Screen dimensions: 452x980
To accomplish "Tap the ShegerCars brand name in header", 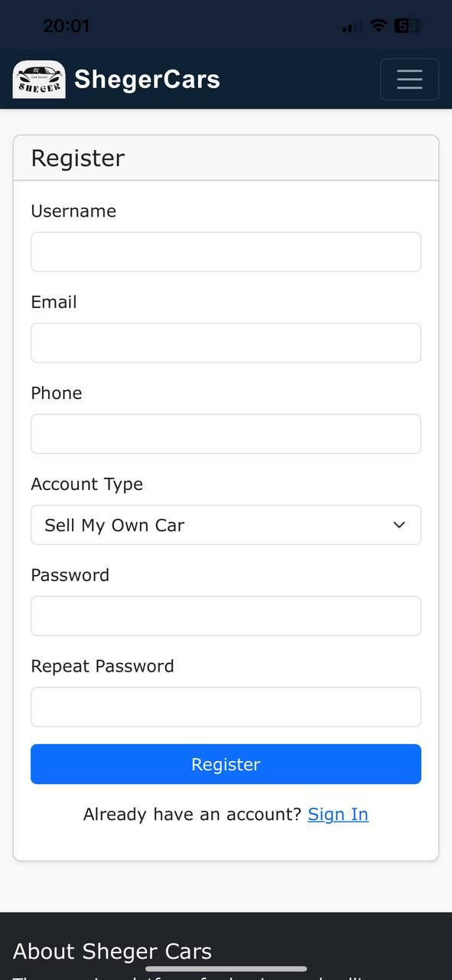I will pyautogui.click(x=146, y=79).
